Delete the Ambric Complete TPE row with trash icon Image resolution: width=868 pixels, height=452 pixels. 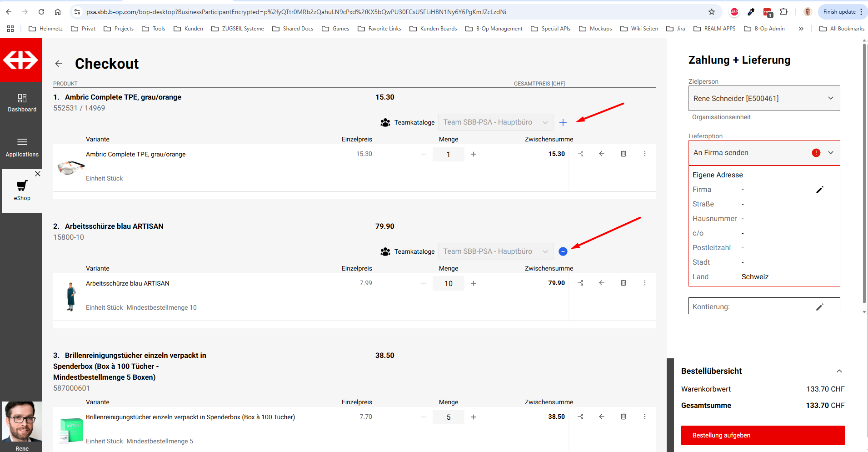pyautogui.click(x=624, y=154)
